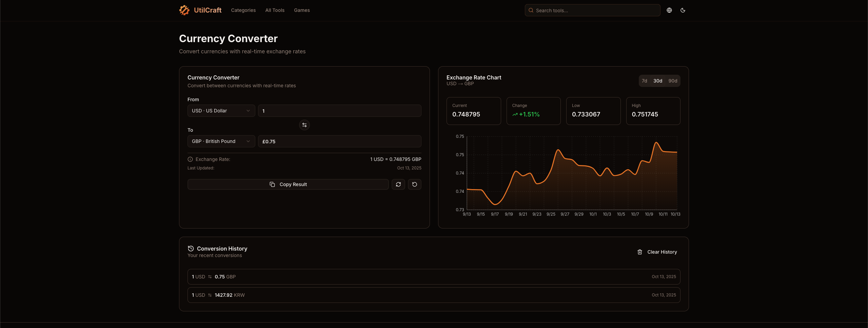Click swap arrows in the 1427.92 KRW row
868x328 pixels.
[x=210, y=295]
